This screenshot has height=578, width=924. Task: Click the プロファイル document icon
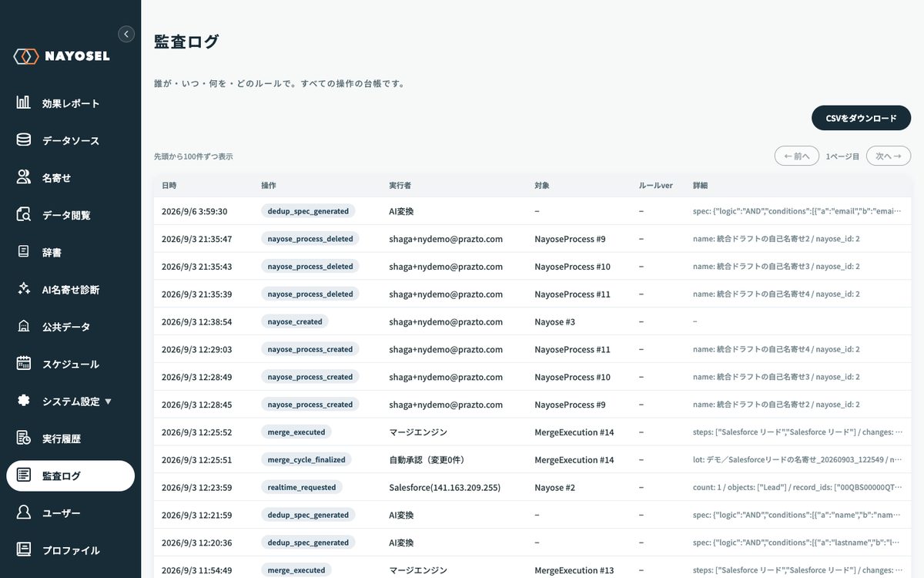click(24, 549)
